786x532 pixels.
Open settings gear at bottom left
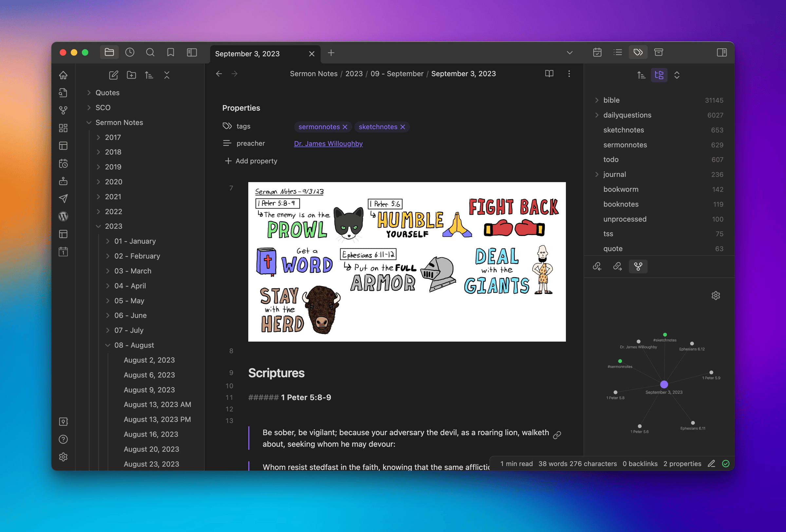click(63, 457)
